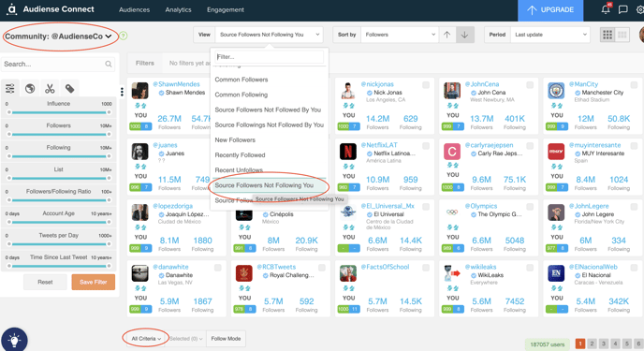Select the @JohnCena card checkbox

pos(530,85)
